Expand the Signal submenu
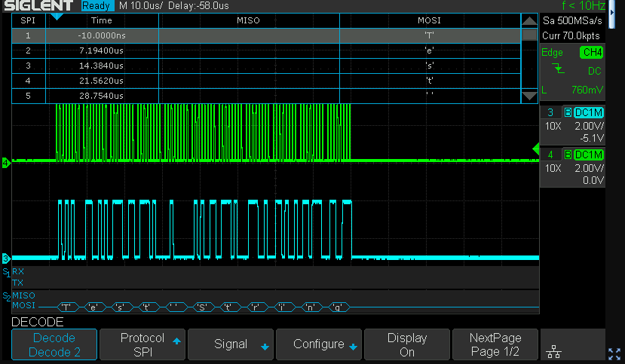 pos(231,344)
